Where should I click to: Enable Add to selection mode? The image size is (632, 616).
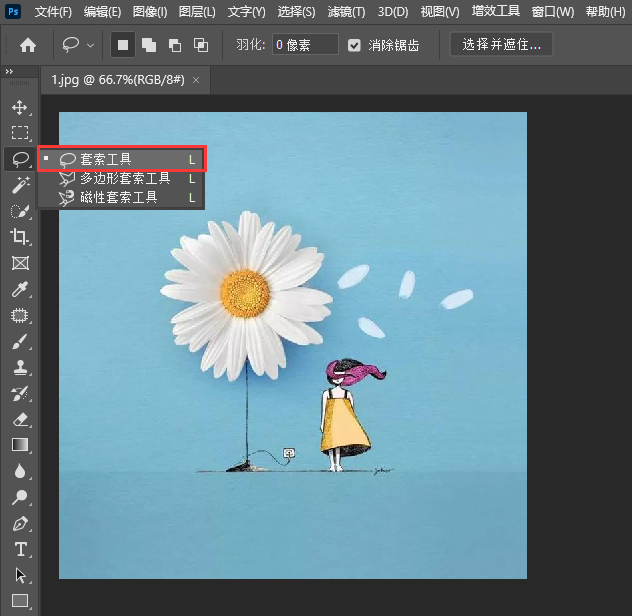click(x=149, y=45)
